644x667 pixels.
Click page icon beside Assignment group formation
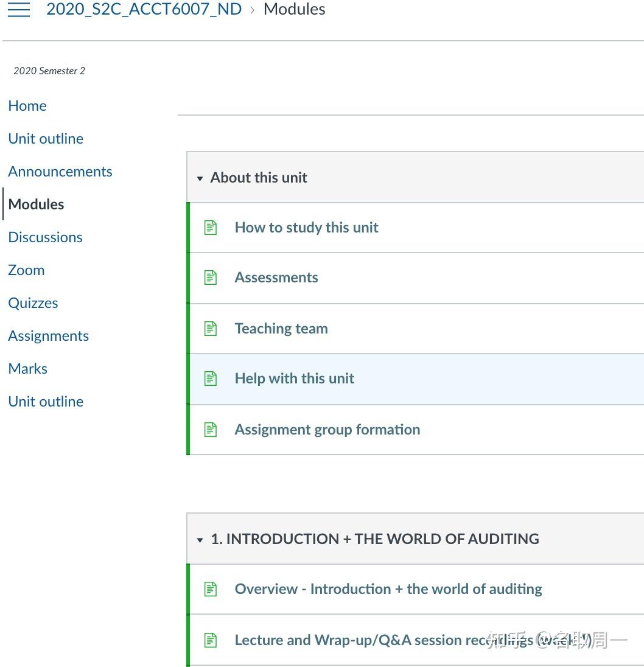pyautogui.click(x=211, y=430)
